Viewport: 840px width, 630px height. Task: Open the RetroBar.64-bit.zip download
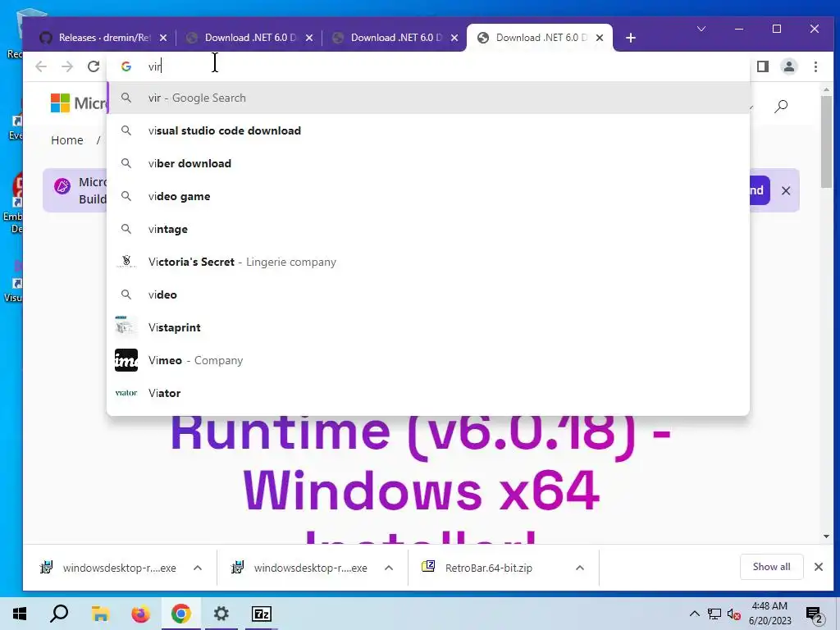pyautogui.click(x=477, y=568)
